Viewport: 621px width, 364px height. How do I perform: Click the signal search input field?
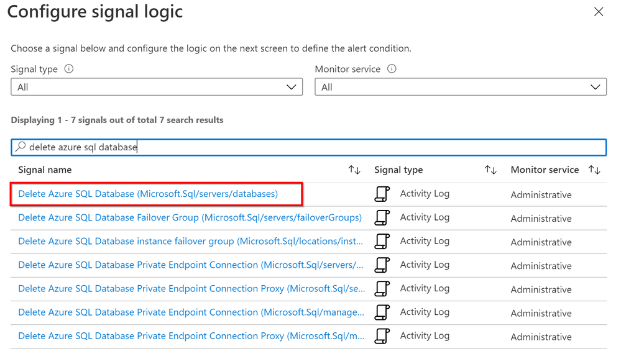311,147
